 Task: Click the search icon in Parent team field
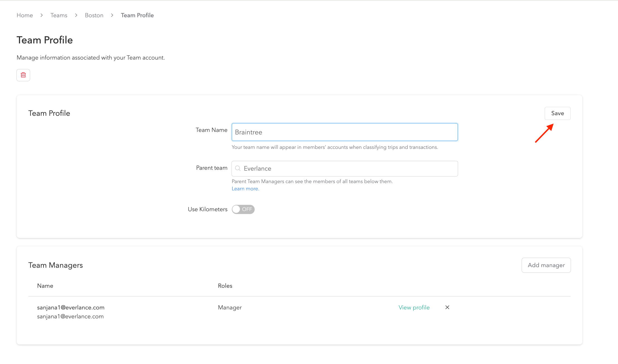coord(238,168)
